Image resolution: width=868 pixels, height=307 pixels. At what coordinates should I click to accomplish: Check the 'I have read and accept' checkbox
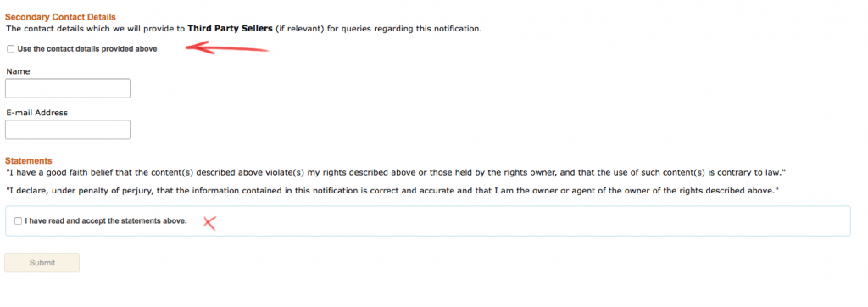pyautogui.click(x=19, y=221)
